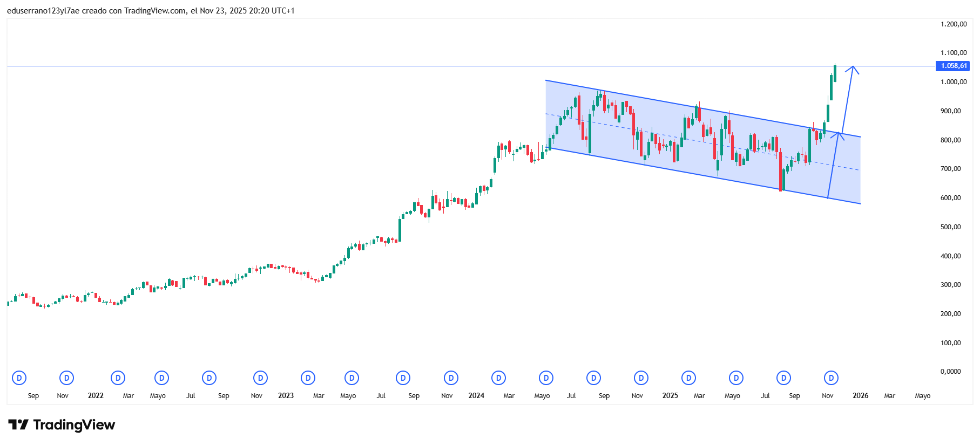Select the dividend marker above Mayo 2023

click(352, 378)
